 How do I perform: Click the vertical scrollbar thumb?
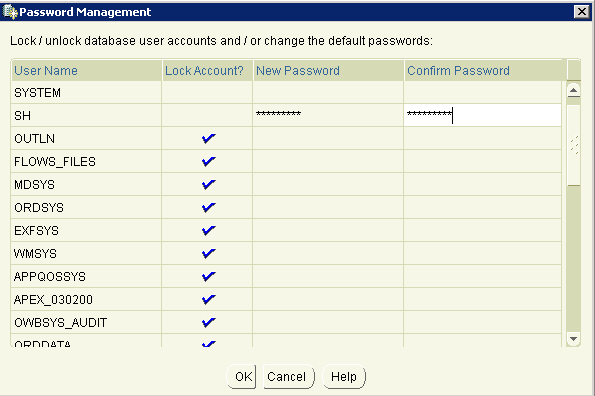pyautogui.click(x=573, y=145)
